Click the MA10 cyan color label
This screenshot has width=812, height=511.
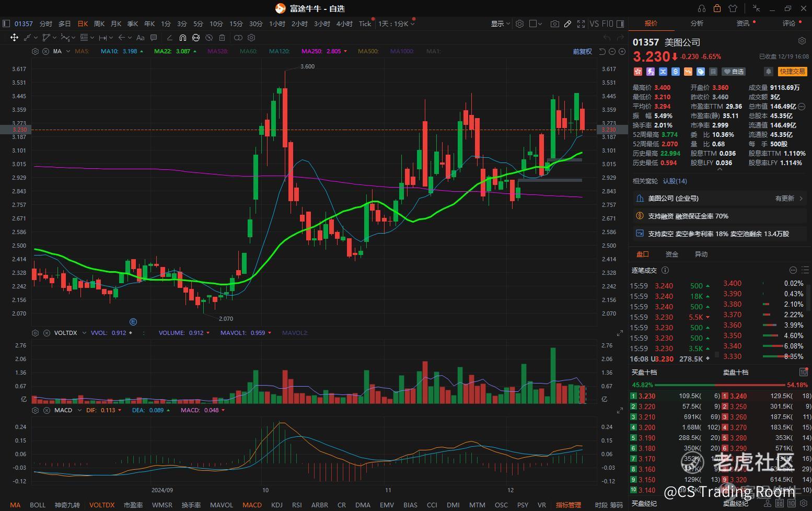110,51
